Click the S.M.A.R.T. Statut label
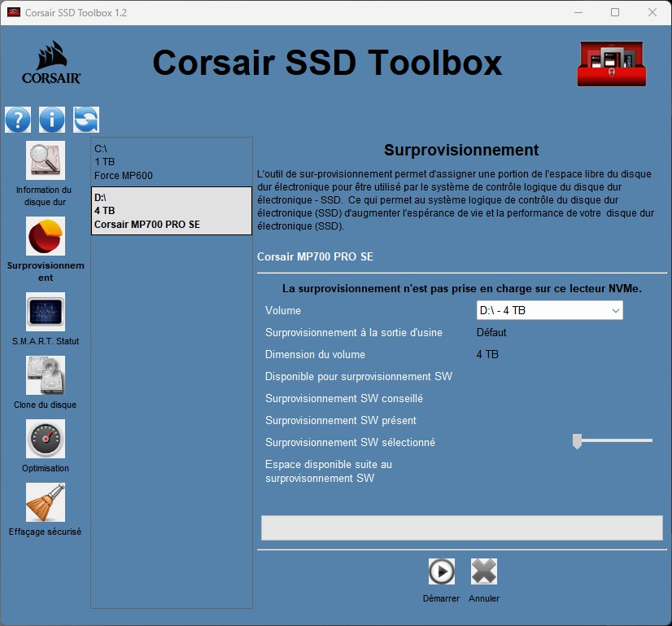 (46, 341)
